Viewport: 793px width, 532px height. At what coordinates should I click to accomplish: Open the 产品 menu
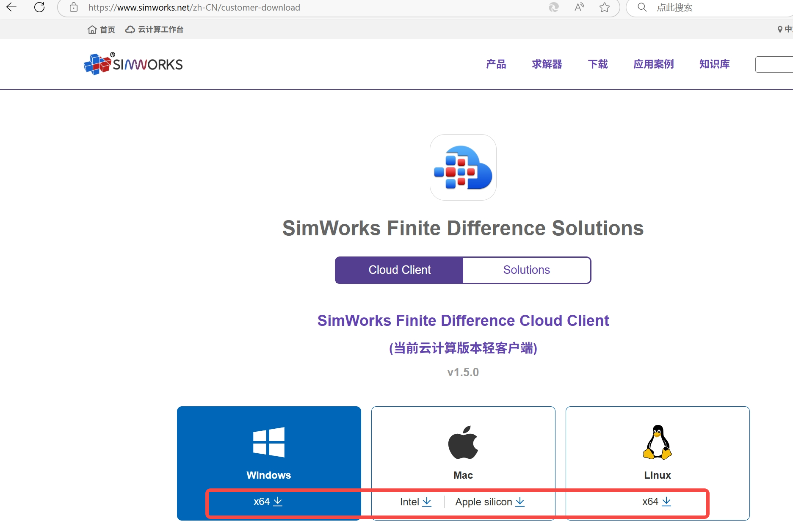click(x=496, y=64)
